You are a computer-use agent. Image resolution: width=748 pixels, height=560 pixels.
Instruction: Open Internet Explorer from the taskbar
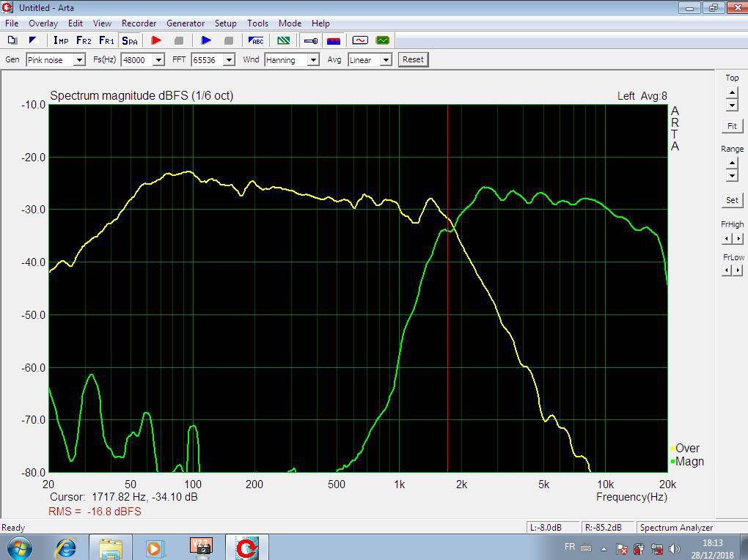point(66,548)
